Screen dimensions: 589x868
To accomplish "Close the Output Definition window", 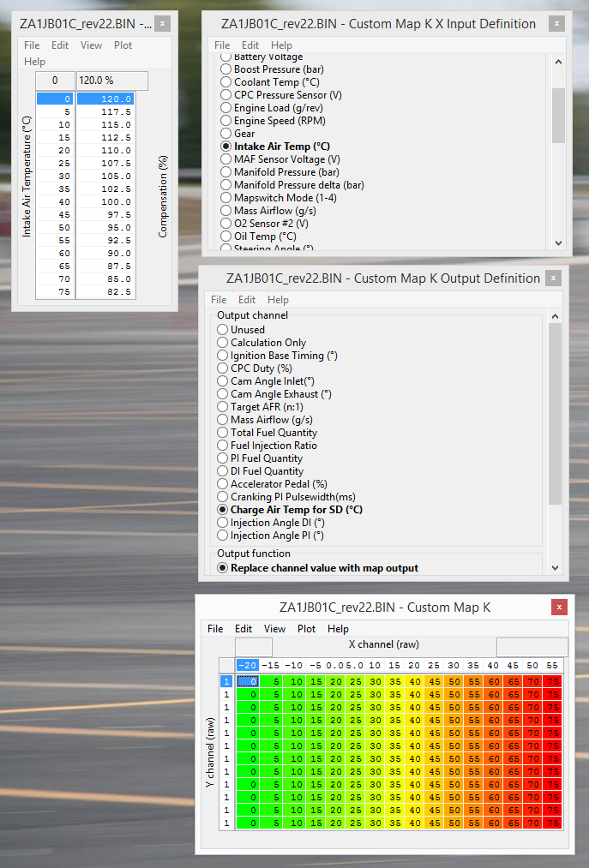I will tap(555, 278).
